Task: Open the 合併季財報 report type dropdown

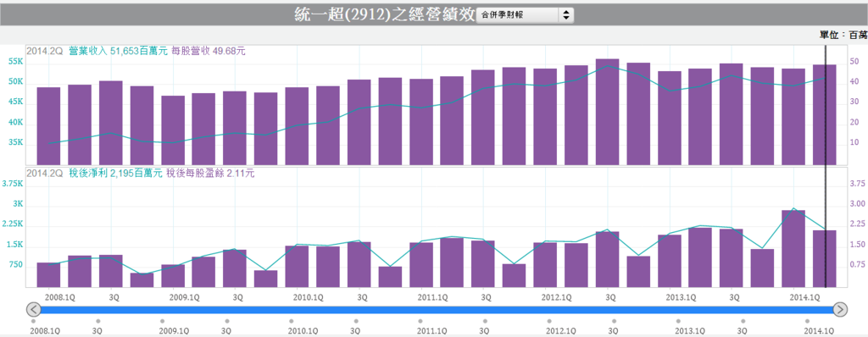Action: [525, 15]
